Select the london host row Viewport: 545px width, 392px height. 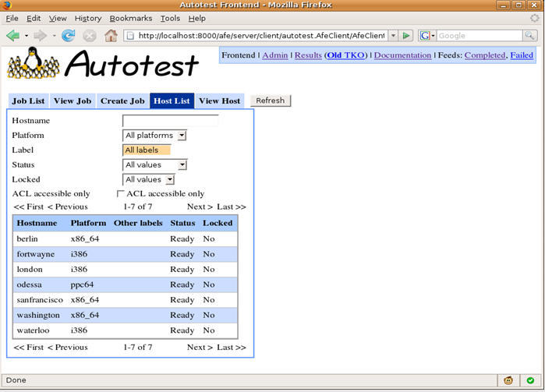125,270
